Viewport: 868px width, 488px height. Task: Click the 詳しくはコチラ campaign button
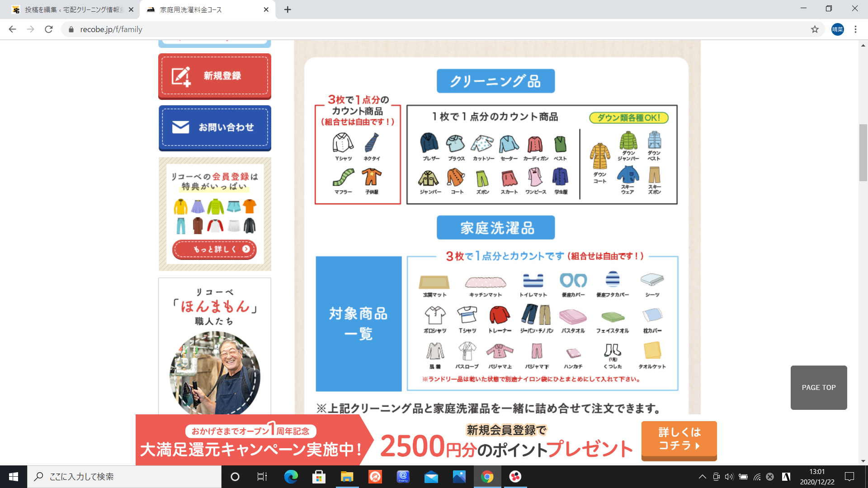click(x=679, y=440)
